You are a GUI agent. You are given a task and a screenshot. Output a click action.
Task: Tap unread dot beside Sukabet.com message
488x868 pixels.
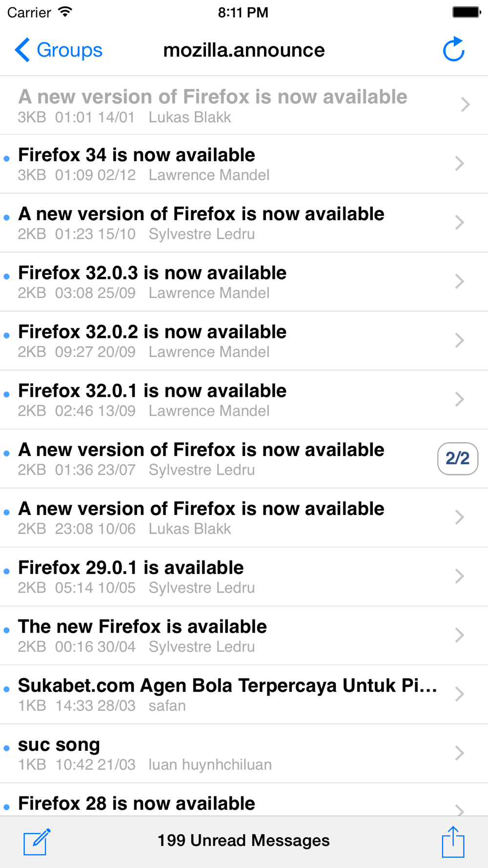click(x=6, y=689)
